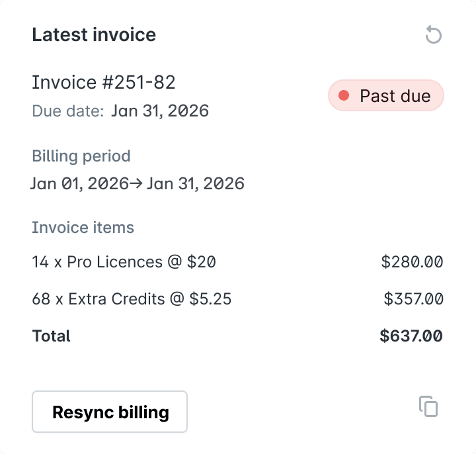476x454 pixels.
Task: Click the copy invoice icon
Action: coord(428,406)
